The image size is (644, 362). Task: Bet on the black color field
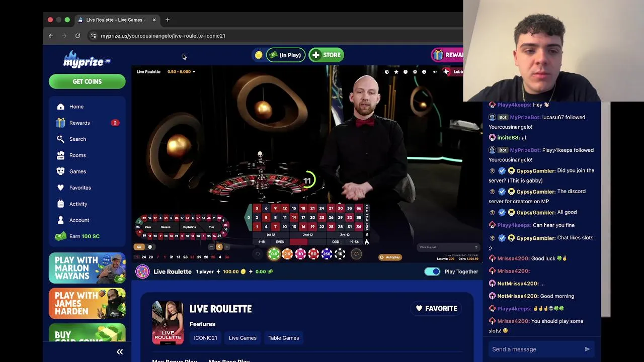pyautogui.click(x=317, y=242)
